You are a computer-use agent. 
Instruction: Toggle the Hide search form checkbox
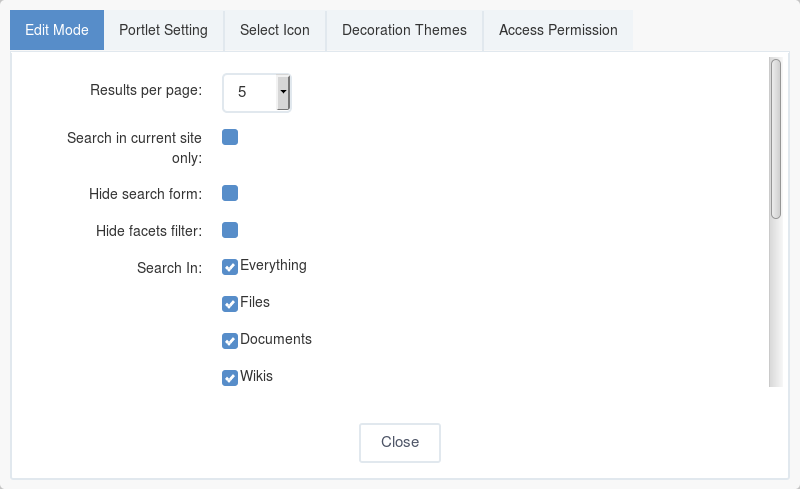pyautogui.click(x=230, y=193)
